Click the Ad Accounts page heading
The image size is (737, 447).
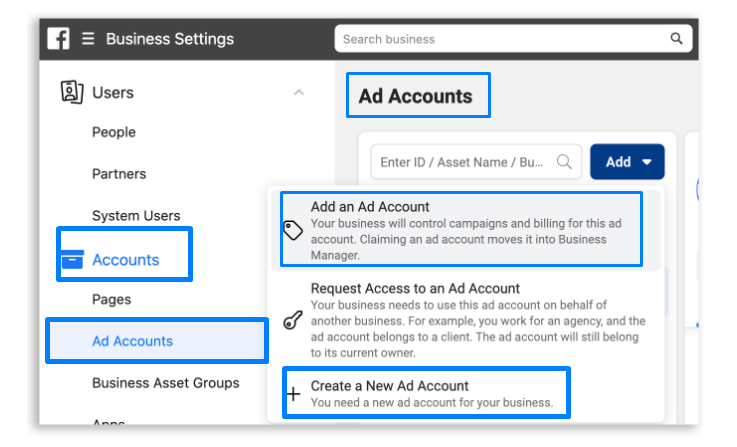click(416, 96)
